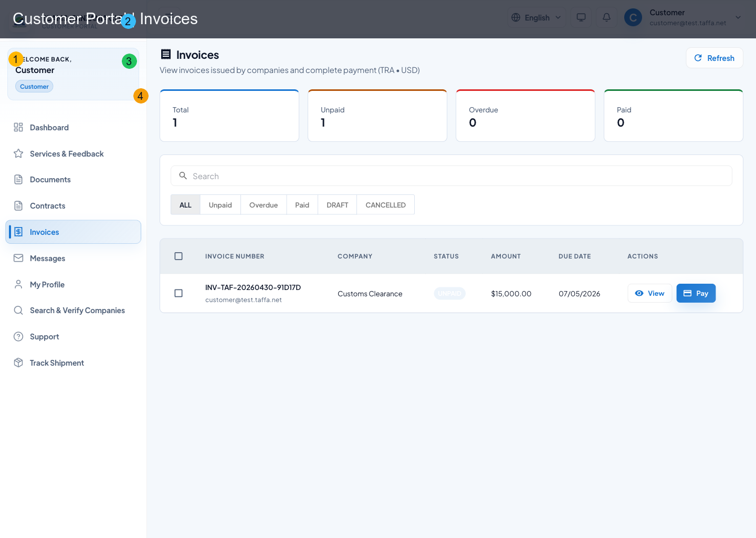Filter by DRAFT tab
The image size is (756, 538).
point(338,205)
